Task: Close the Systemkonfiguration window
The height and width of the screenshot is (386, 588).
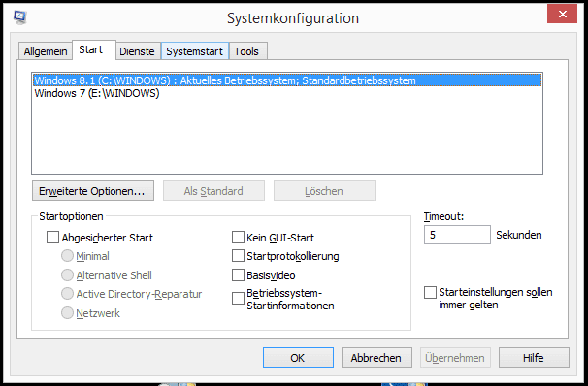Action: (x=562, y=14)
